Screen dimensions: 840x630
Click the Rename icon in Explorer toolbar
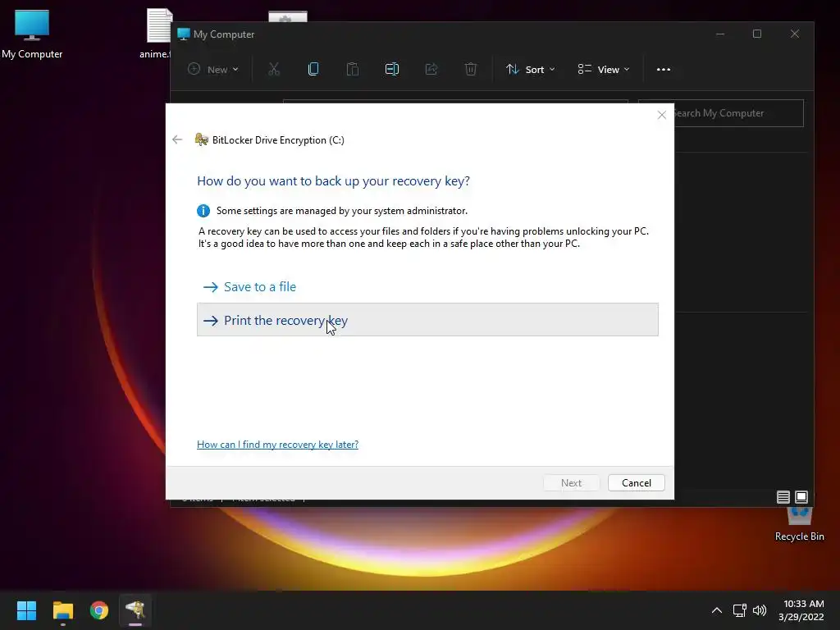pos(391,69)
